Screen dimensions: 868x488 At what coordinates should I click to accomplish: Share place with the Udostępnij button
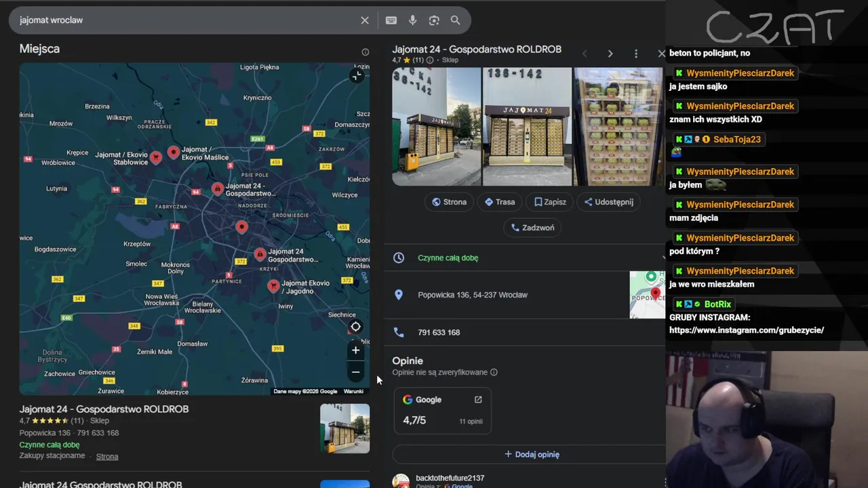(608, 202)
